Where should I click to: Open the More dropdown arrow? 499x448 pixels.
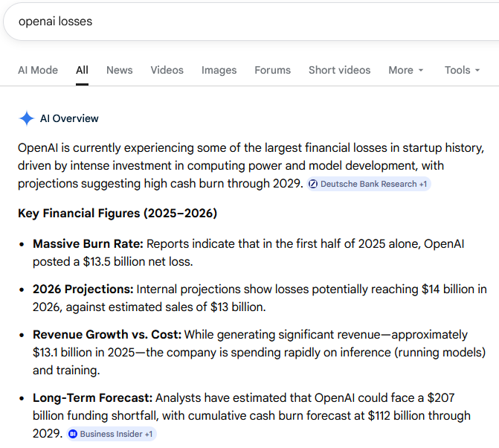pos(421,71)
